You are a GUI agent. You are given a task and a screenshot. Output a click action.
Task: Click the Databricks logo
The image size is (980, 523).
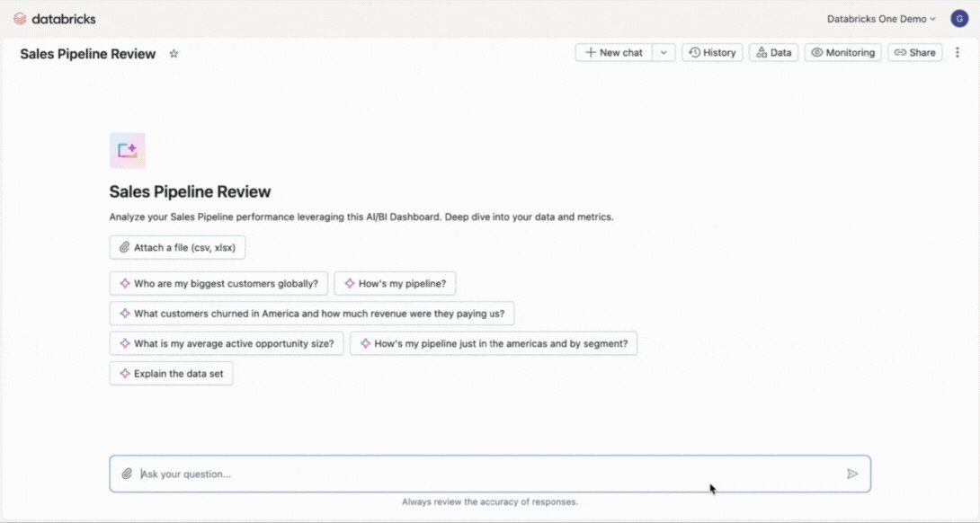(x=54, y=19)
